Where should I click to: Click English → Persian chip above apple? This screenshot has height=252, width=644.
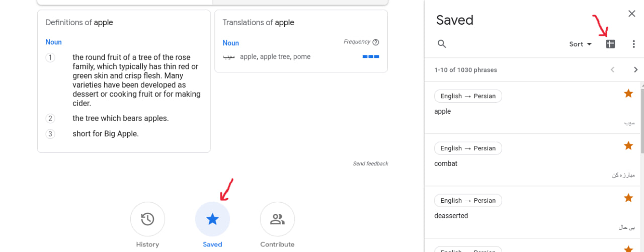pyautogui.click(x=468, y=96)
